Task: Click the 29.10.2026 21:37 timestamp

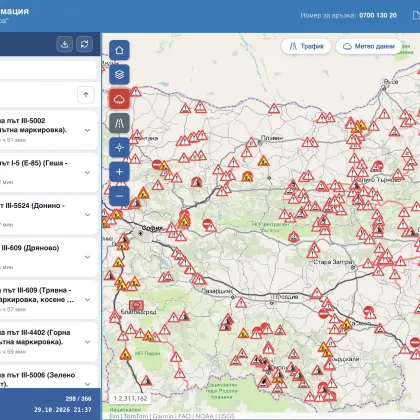Action: click(x=63, y=410)
